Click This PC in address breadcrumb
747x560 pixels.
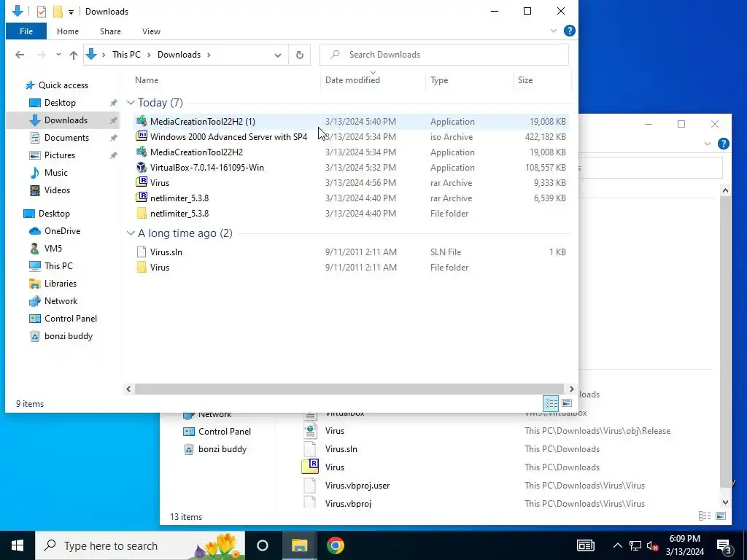126,55
